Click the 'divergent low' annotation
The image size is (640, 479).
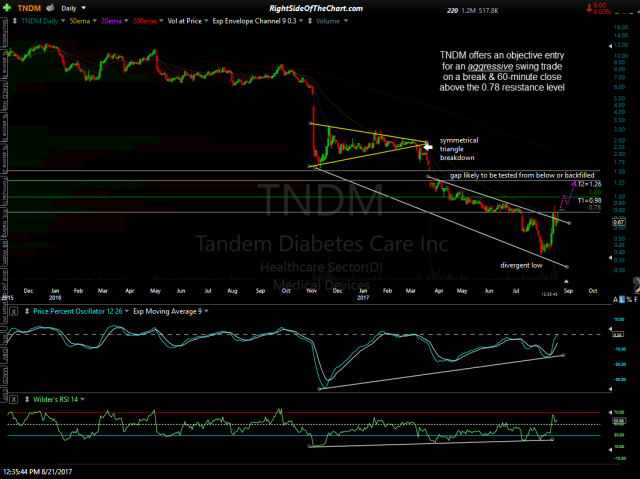521,265
